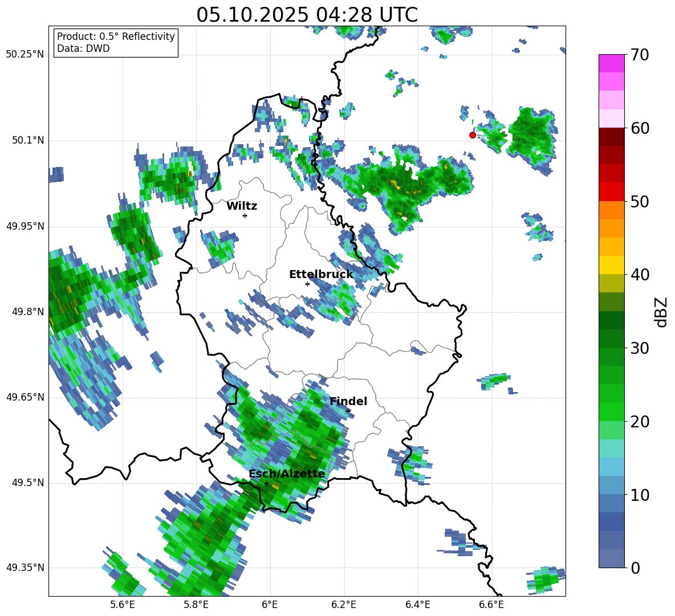Pick the slate blue colorbar swatch at 0

coord(611,559)
